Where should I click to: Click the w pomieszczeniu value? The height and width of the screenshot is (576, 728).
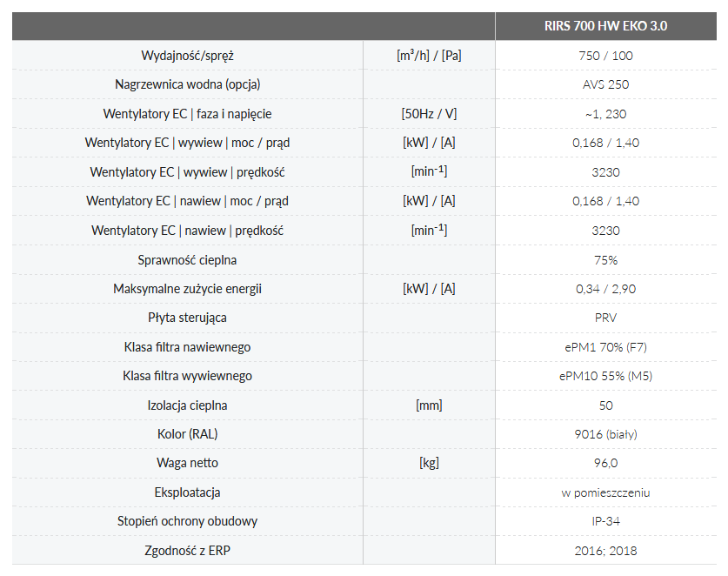pos(605,492)
